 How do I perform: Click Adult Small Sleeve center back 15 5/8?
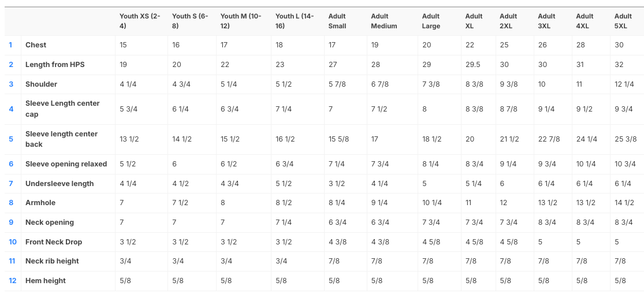point(338,139)
